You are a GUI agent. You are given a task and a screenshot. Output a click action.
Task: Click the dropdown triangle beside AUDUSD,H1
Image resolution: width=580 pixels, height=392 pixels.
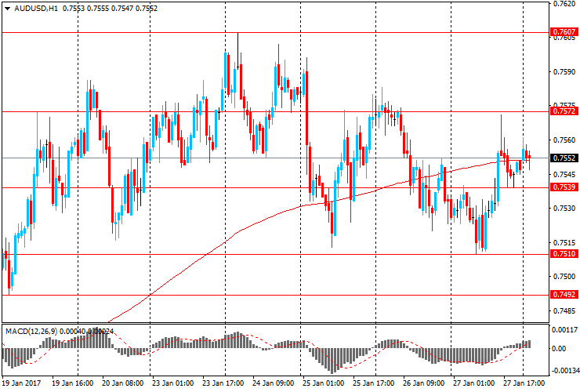[x=7, y=9]
